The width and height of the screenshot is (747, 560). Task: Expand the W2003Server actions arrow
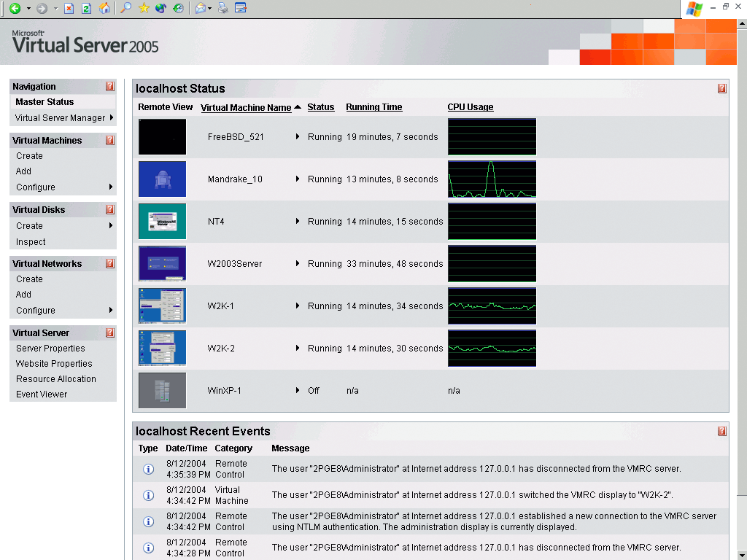pyautogui.click(x=298, y=263)
